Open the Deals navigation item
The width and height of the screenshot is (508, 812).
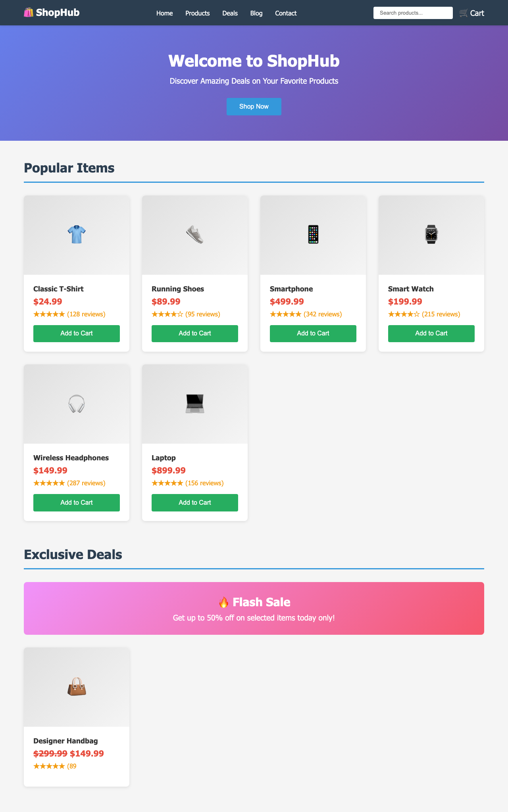[229, 13]
